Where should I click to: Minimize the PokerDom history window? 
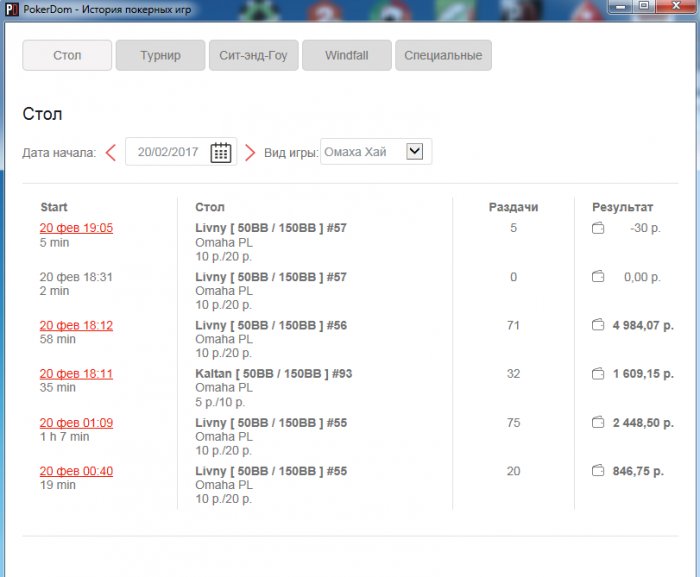coord(621,7)
